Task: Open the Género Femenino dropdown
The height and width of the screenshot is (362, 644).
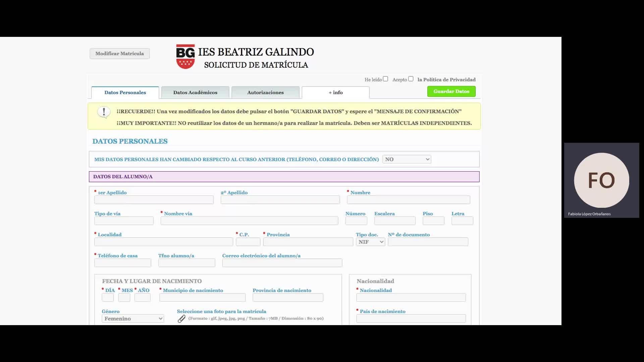Action: [x=133, y=319]
